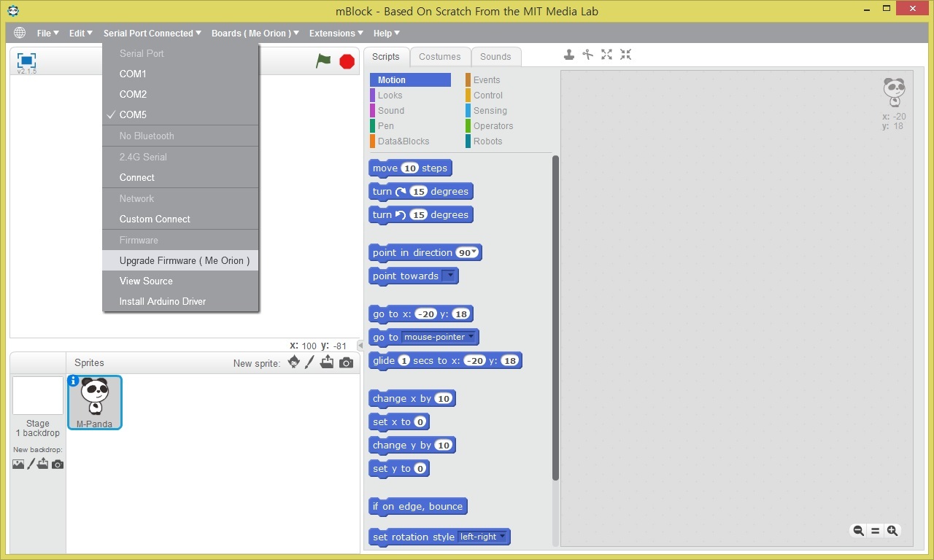
Task: Open M-Panda sprite info button
Action: [73, 381]
